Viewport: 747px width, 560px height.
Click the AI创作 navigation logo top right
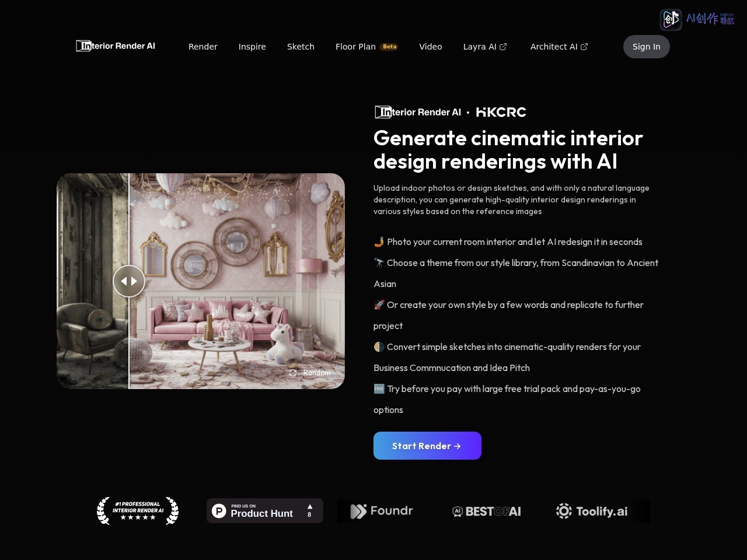point(697,19)
